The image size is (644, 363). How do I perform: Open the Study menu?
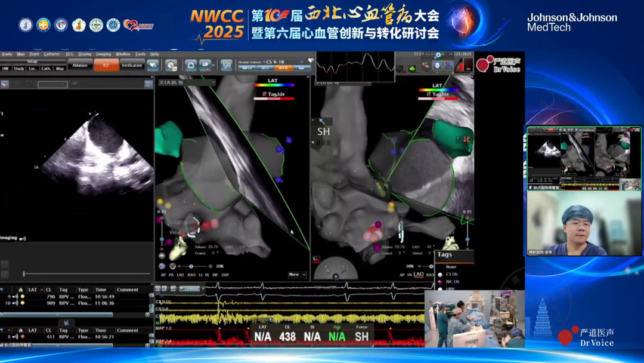[7, 54]
